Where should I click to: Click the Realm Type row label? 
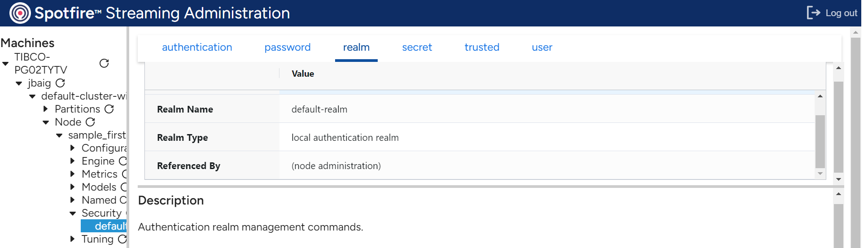coord(182,138)
